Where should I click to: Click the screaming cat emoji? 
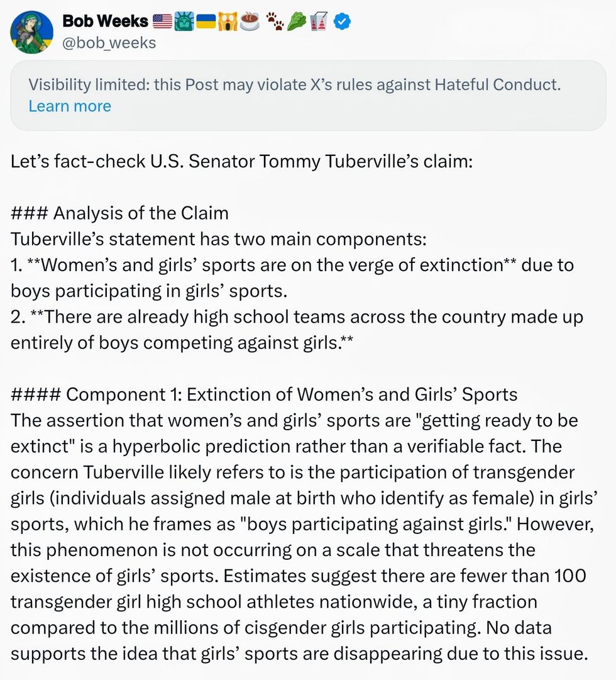pos(226,21)
